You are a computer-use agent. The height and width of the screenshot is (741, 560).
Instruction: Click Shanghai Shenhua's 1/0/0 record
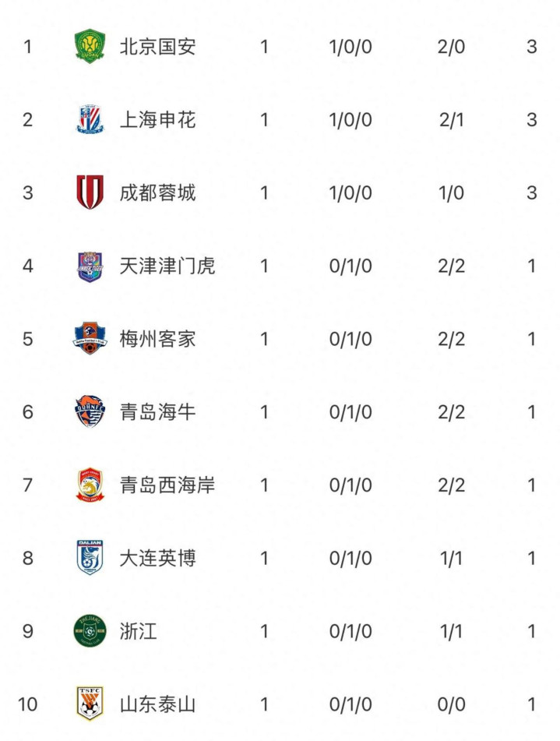tap(350, 120)
